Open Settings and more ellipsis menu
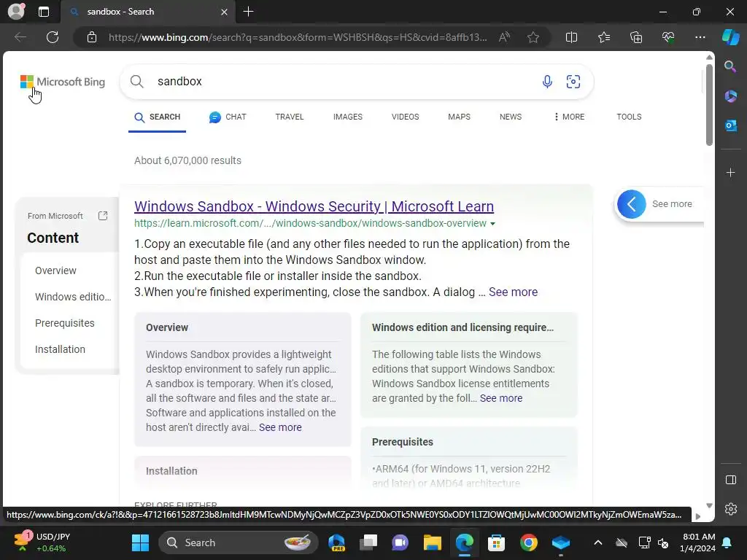747x560 pixels. [x=700, y=37]
